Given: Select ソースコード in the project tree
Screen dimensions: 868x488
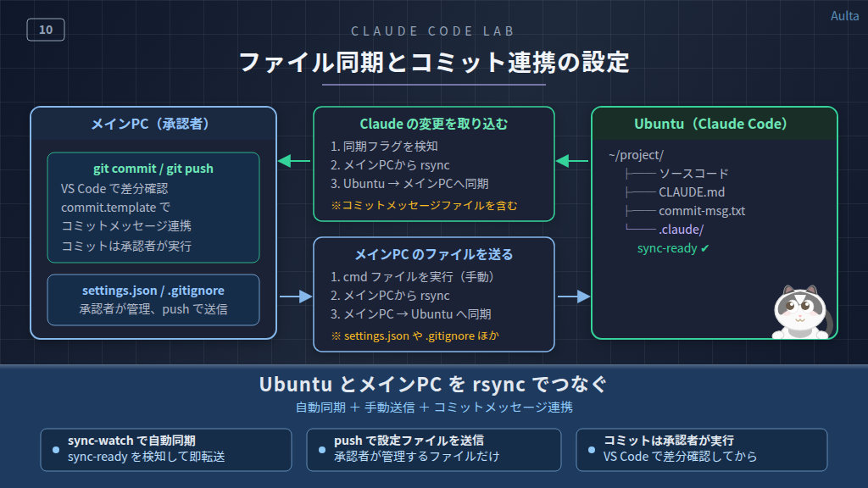Looking at the screenshot, I should click(x=693, y=174).
